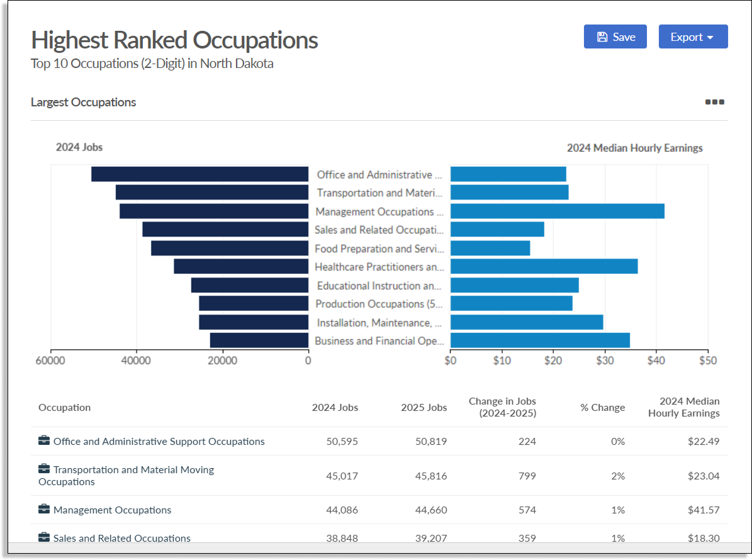Select the Food Preparation chart label

[x=379, y=249]
